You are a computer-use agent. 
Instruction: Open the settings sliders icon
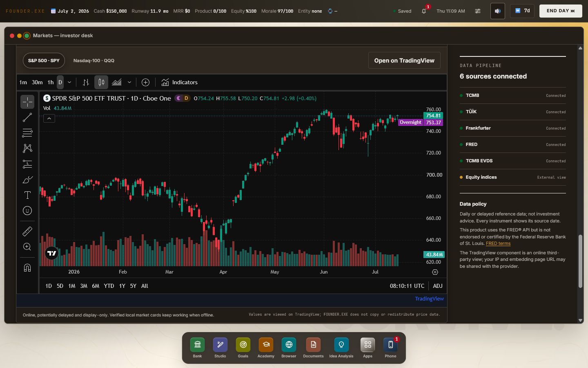[478, 11]
